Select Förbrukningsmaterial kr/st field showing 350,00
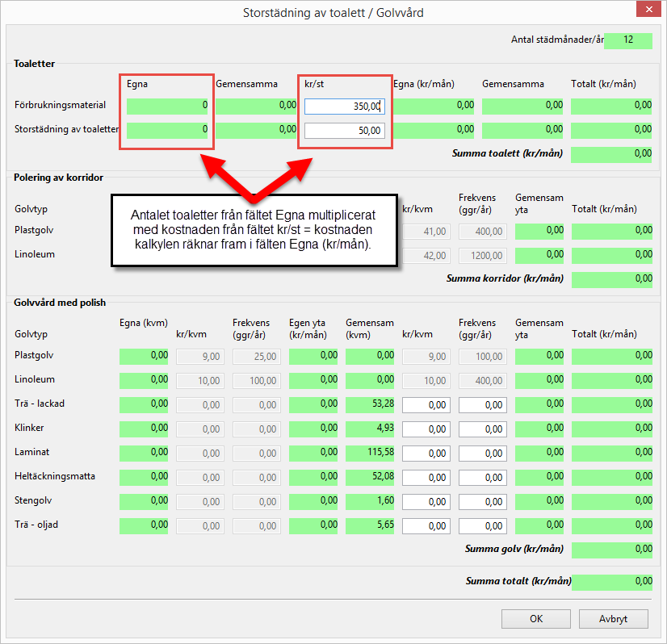This screenshot has width=667, height=644. 345,106
